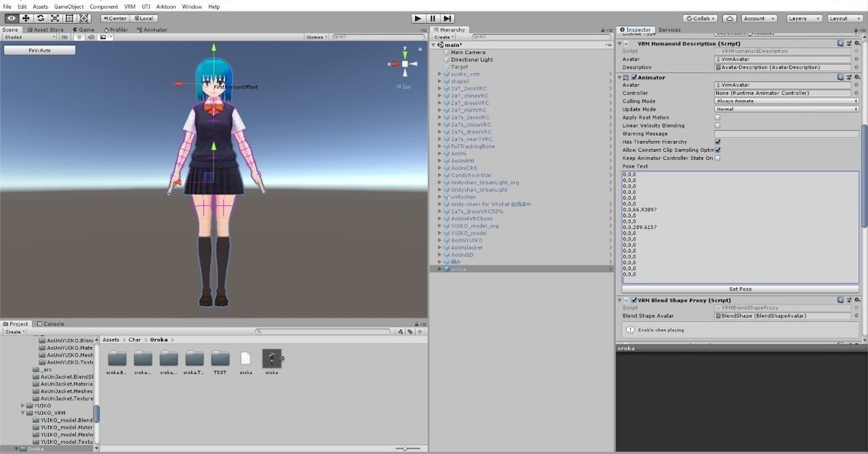Viewport: 868px width, 454px height.
Task: Open Animator component gear menu
Action: pyautogui.click(x=858, y=77)
